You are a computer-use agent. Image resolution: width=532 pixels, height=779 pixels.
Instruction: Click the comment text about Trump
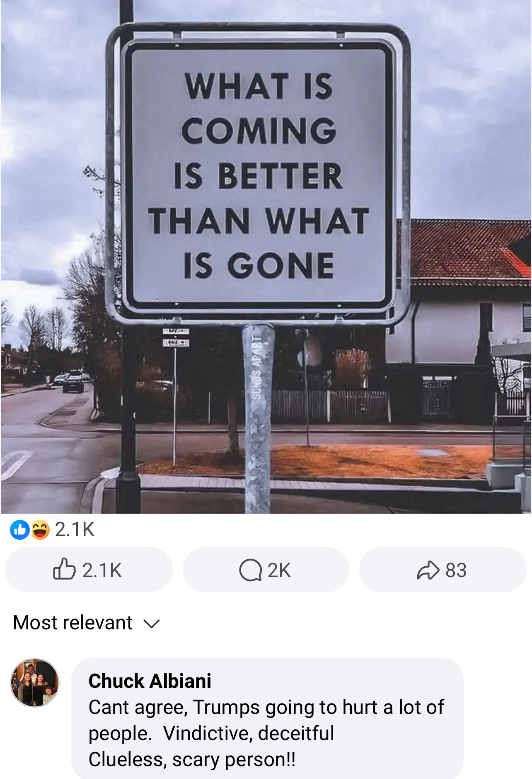click(x=266, y=733)
